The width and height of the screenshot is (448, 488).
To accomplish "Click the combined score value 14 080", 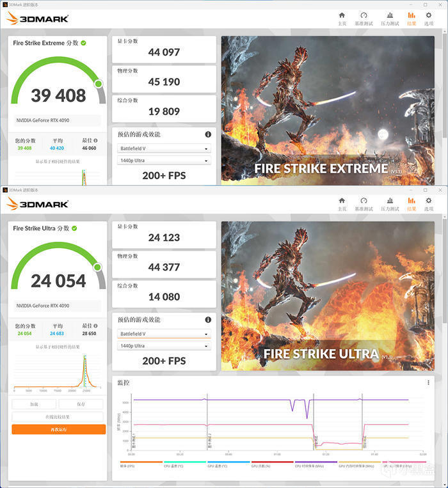I will click(x=164, y=297).
